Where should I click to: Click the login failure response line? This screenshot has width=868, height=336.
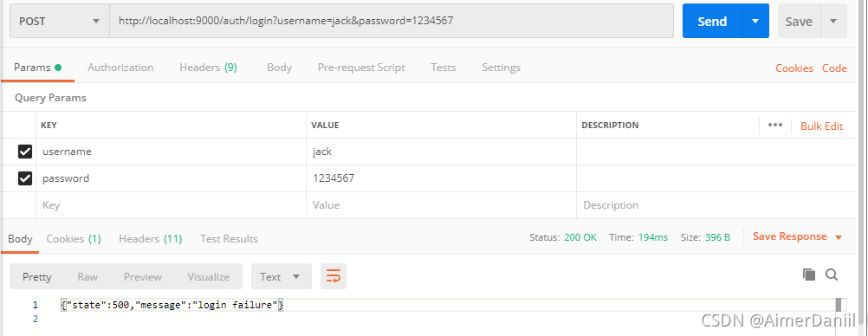point(172,305)
